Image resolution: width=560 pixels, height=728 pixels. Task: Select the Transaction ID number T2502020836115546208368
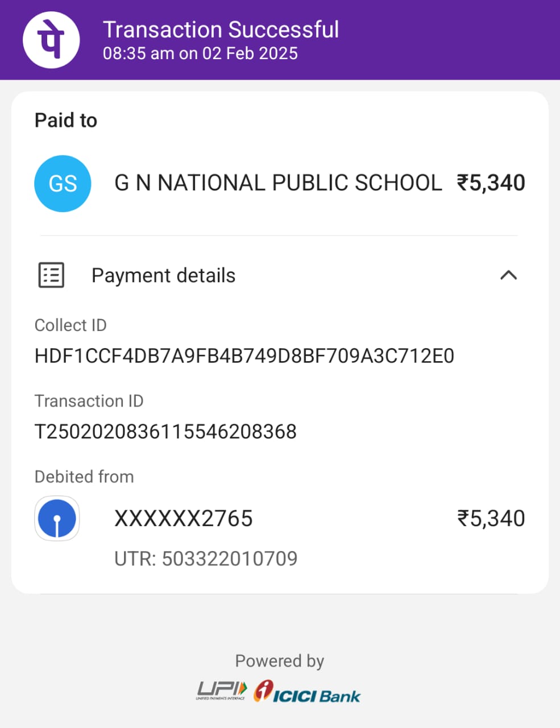coord(165,432)
